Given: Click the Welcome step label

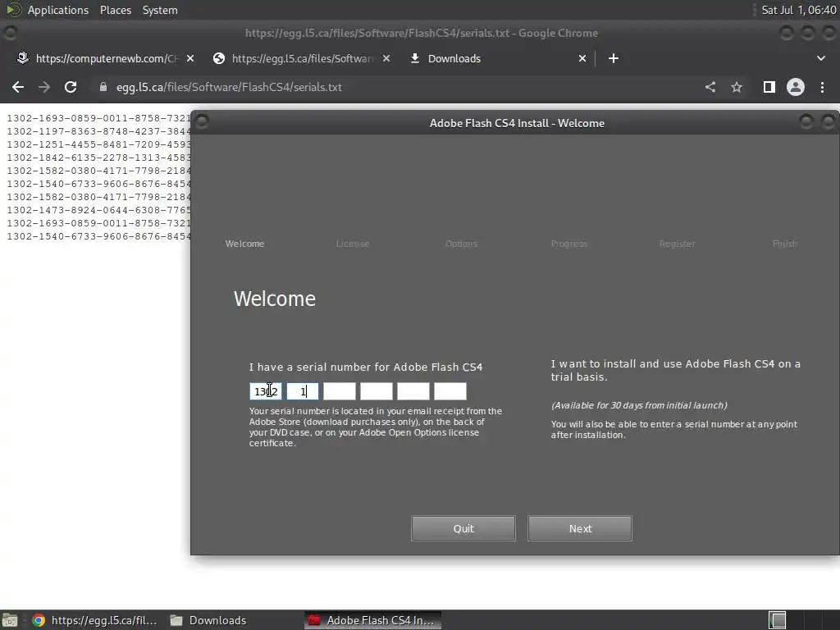Looking at the screenshot, I should coord(244,244).
